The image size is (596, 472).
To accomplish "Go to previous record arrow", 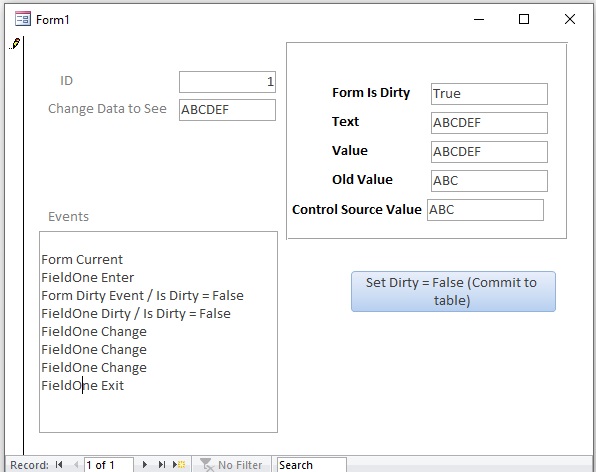I will (76, 464).
